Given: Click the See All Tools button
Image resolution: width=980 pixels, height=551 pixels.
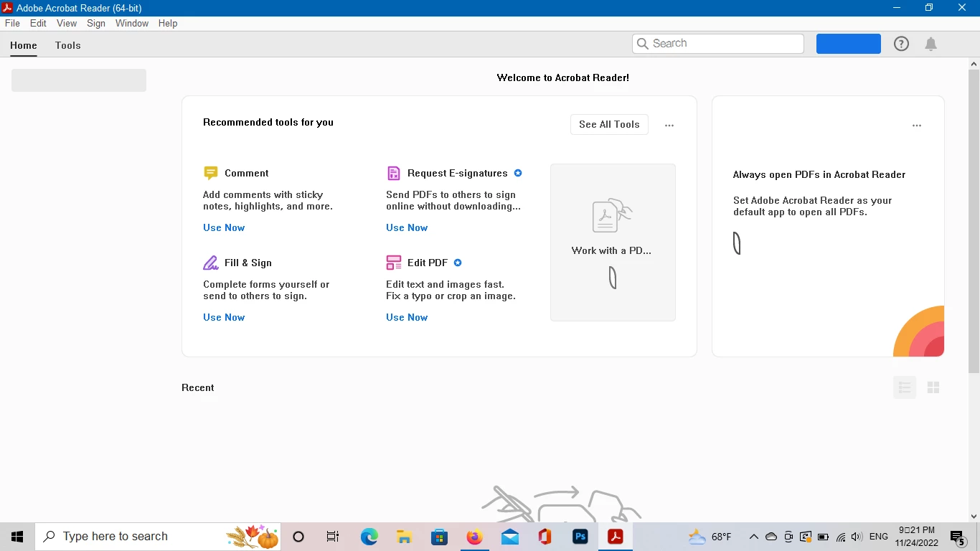Looking at the screenshot, I should tap(609, 124).
